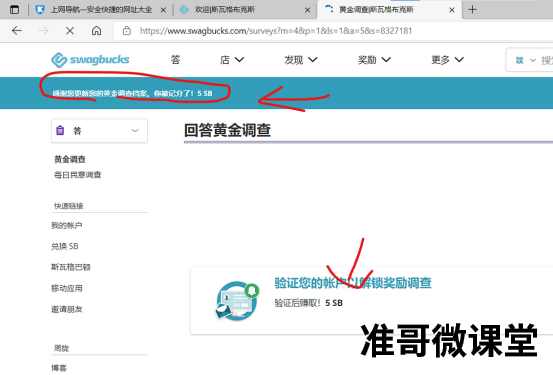Switch to the 欢迎|斯瓦格布克斯 tab
The width and height of the screenshot is (553, 375).
tap(224, 10)
